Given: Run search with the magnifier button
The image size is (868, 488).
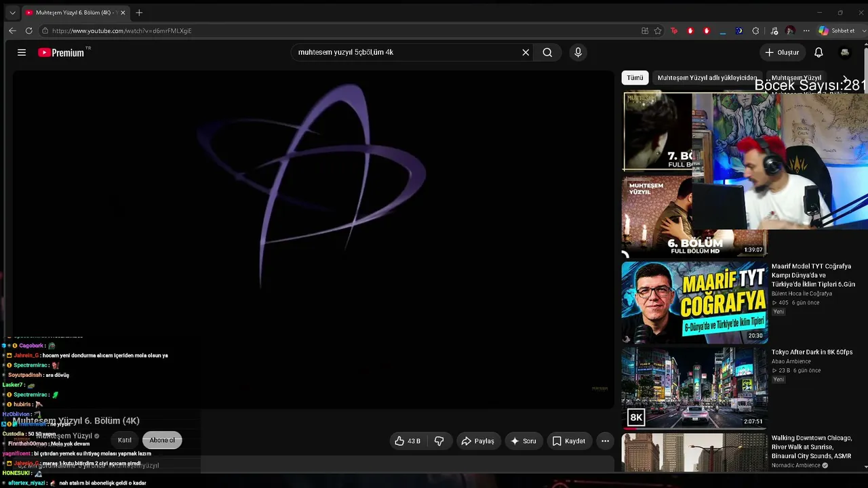Looking at the screenshot, I should [547, 52].
